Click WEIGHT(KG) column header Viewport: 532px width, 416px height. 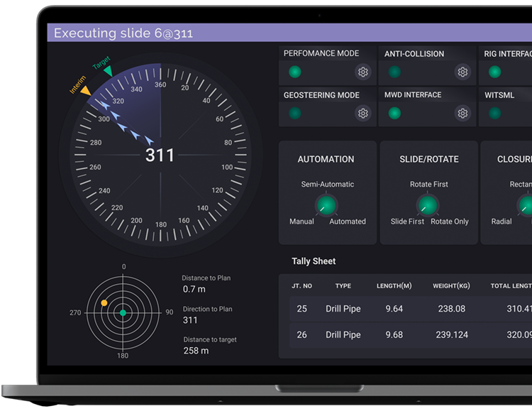(x=451, y=286)
